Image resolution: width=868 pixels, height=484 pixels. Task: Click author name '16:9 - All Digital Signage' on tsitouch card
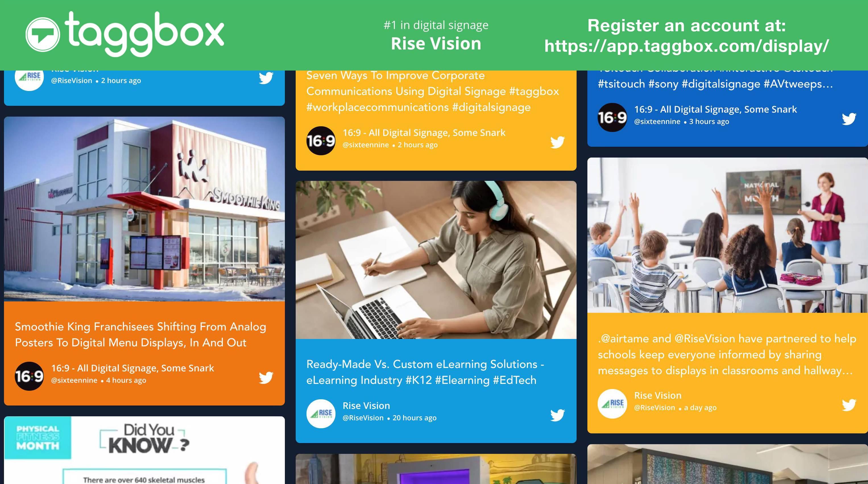click(x=715, y=109)
